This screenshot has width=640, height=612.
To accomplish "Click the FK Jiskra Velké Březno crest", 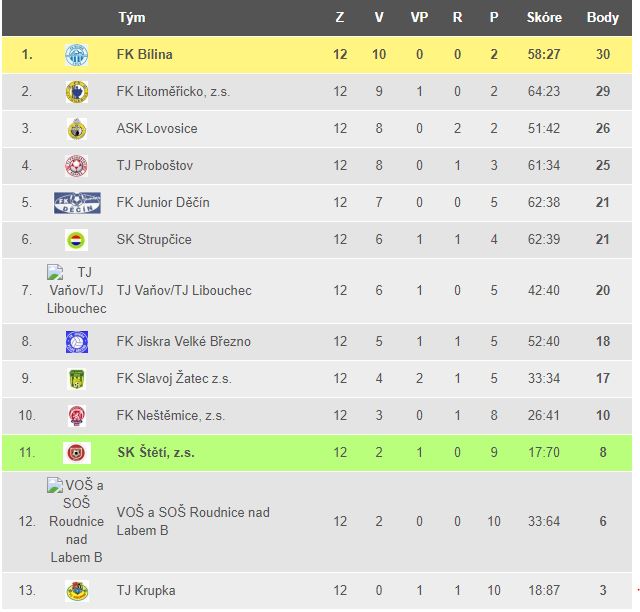I will point(77,342).
